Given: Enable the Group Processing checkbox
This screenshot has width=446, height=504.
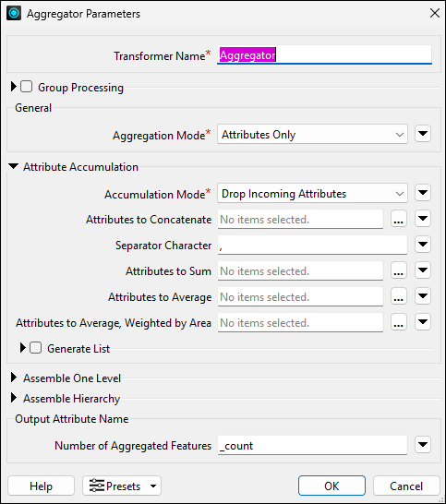Looking at the screenshot, I should click(x=27, y=87).
